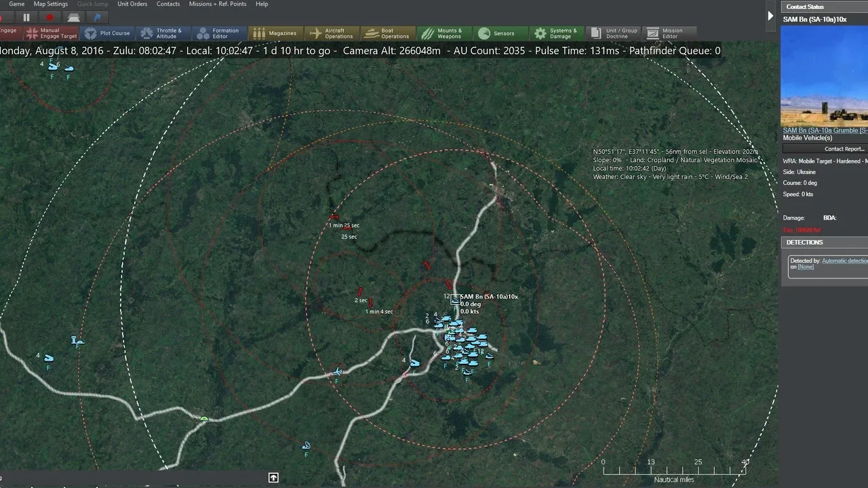This screenshot has width=868, height=488.
Task: Open Manual Engage Target
Action: coord(51,33)
